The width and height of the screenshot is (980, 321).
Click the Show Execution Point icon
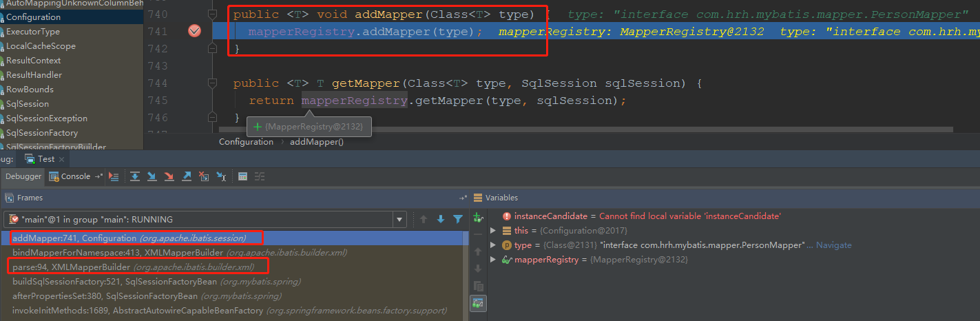pyautogui.click(x=114, y=176)
